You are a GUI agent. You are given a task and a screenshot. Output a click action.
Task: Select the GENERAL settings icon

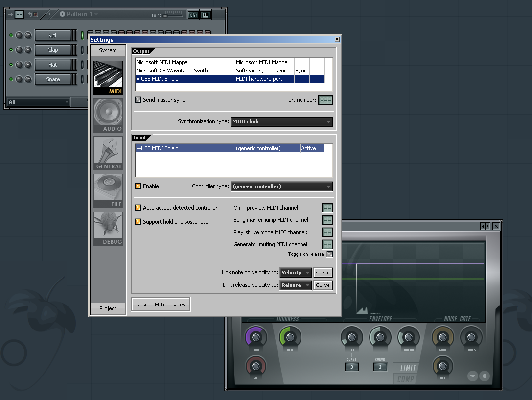pos(108,152)
